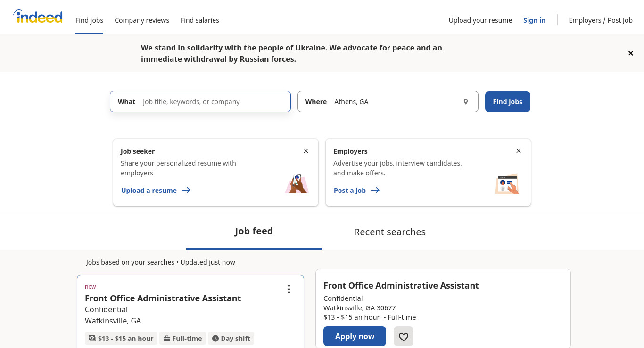Screen dimensions: 644x348
Task: Close the Employers card
Action: point(519,151)
